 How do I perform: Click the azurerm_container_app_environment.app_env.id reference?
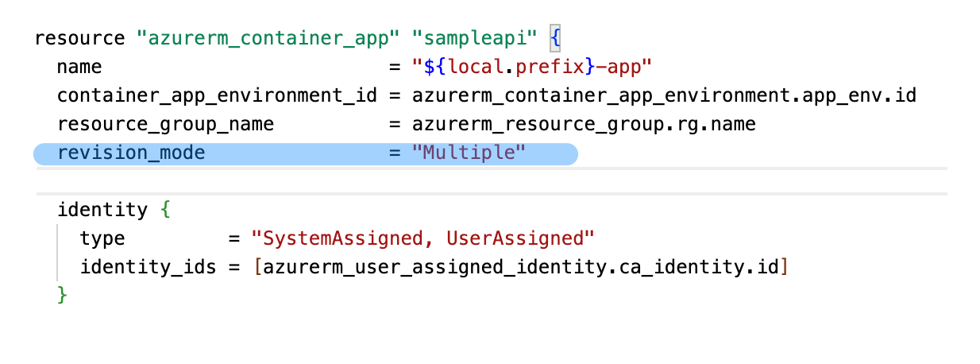pyautogui.click(x=664, y=96)
